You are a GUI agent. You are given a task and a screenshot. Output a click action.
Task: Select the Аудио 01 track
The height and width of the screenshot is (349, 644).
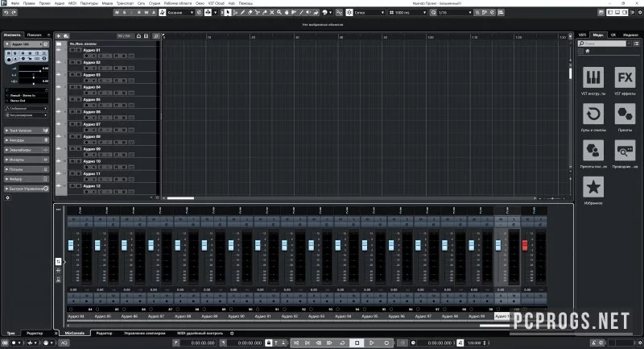click(x=92, y=50)
